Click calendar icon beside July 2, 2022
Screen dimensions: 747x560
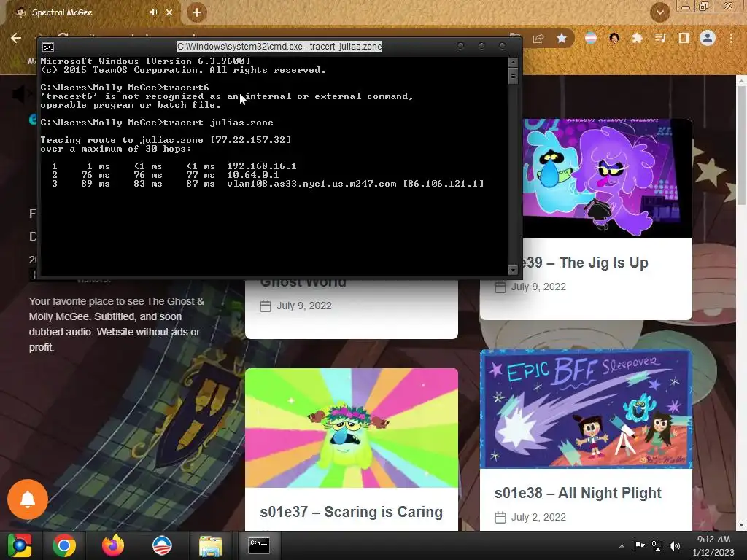click(x=500, y=517)
